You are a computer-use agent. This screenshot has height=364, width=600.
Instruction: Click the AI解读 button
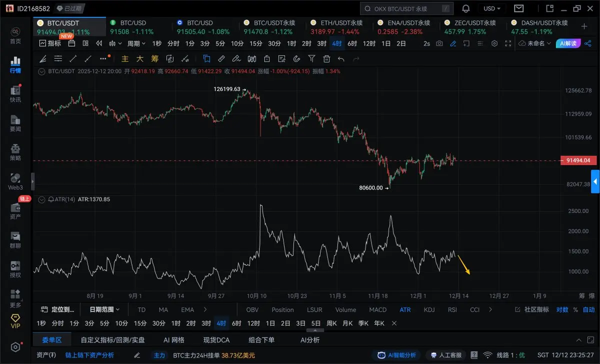point(569,43)
